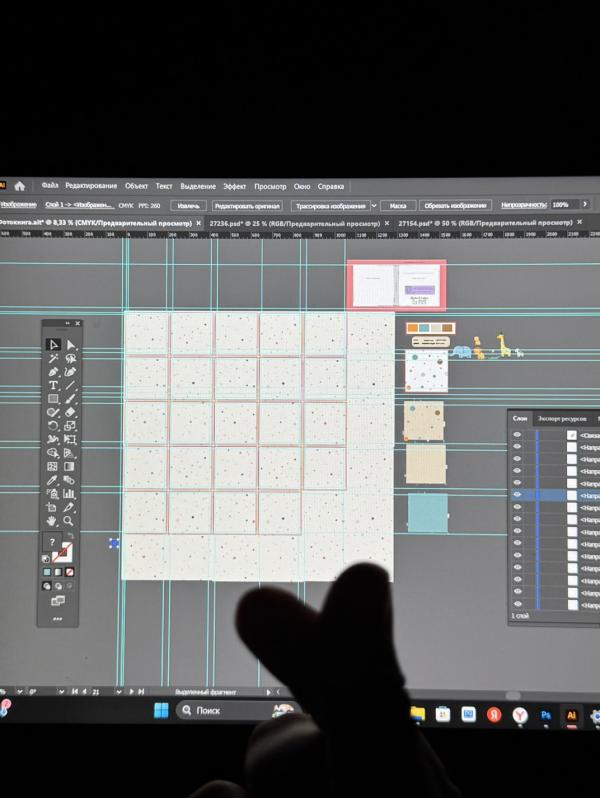The image size is (600, 798).
Task: Select the Selection (black arrow) tool
Action: pyautogui.click(x=52, y=344)
